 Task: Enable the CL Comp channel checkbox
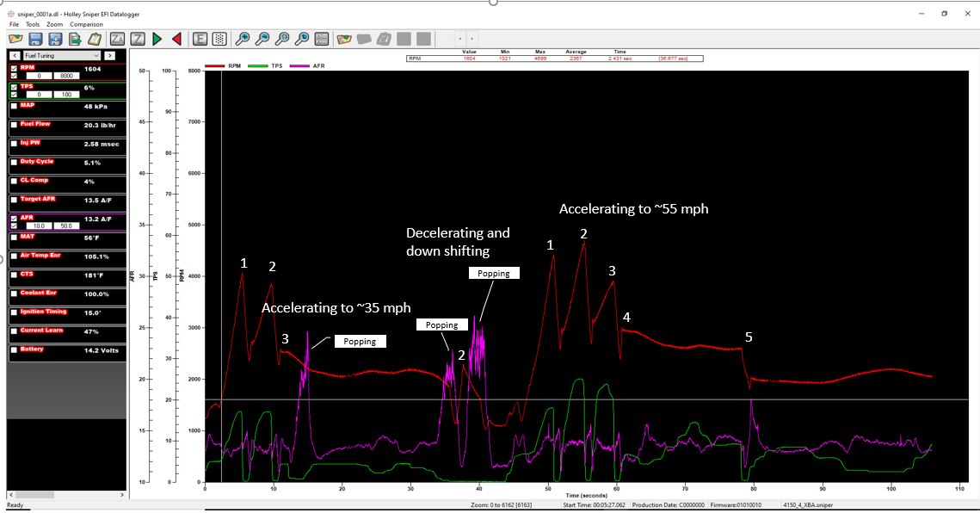(14, 181)
